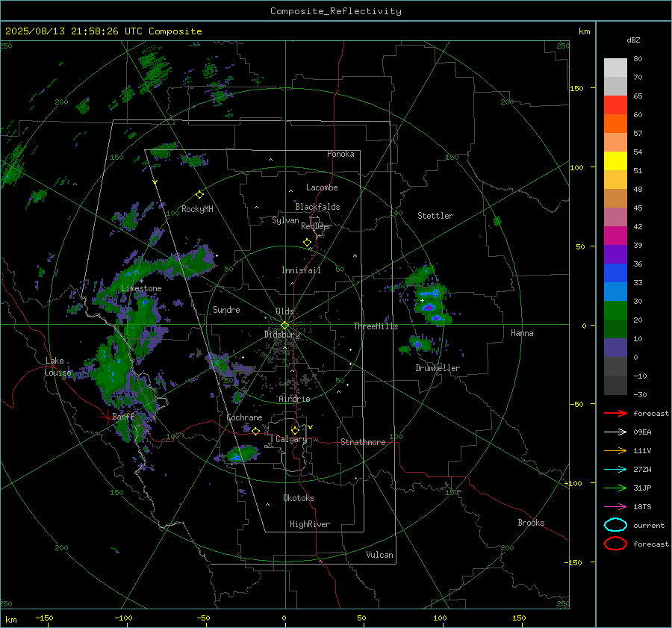Pick the red 60 dBZ color swatch
672x628 pixels.
point(615,105)
